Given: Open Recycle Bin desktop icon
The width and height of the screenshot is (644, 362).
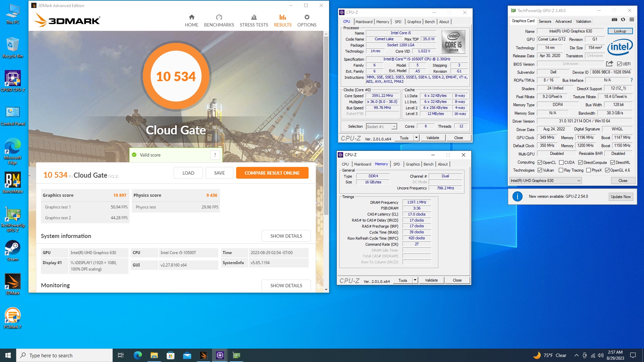Looking at the screenshot, I should click(x=13, y=48).
